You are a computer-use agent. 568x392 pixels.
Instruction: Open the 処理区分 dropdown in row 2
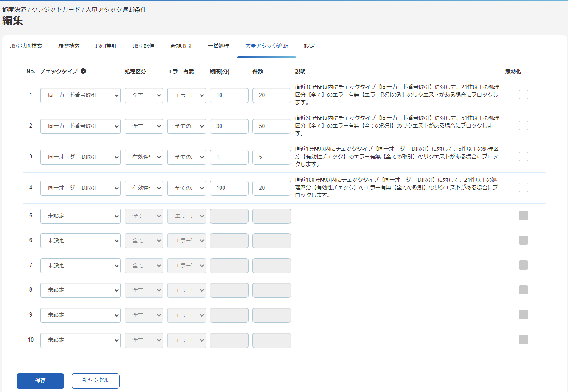(x=143, y=126)
